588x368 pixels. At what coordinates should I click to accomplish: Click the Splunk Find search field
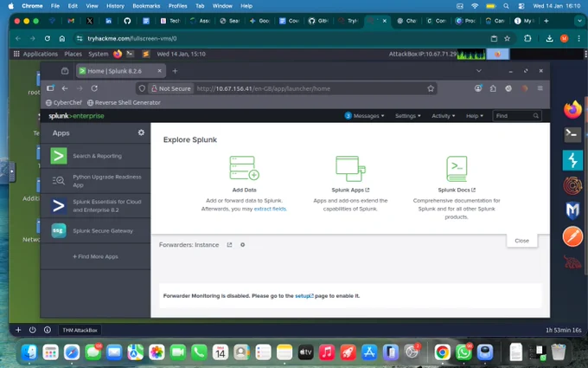tap(517, 116)
